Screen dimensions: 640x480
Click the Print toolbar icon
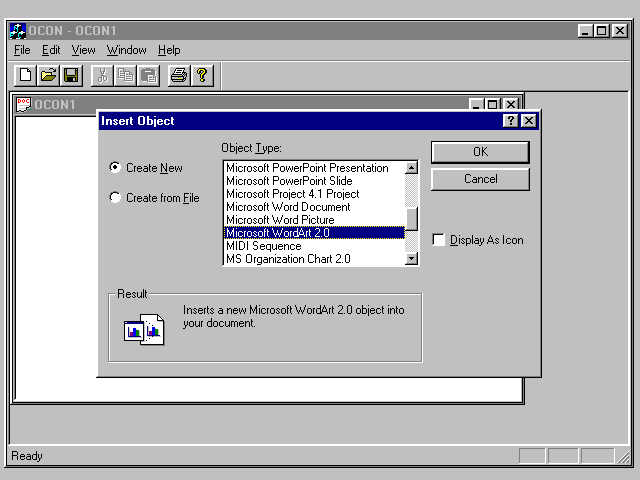[x=178, y=75]
